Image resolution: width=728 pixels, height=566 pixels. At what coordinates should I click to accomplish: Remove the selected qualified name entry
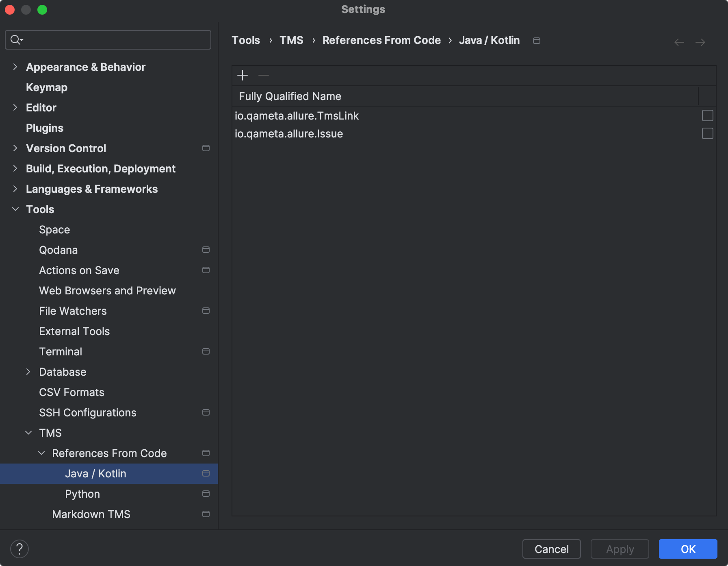point(264,75)
